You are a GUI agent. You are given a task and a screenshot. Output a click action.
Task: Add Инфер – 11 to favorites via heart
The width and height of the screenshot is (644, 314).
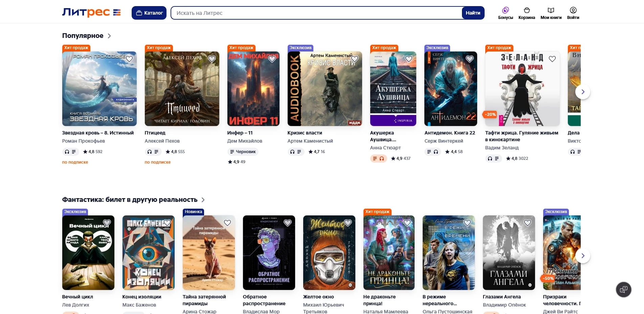point(272,59)
